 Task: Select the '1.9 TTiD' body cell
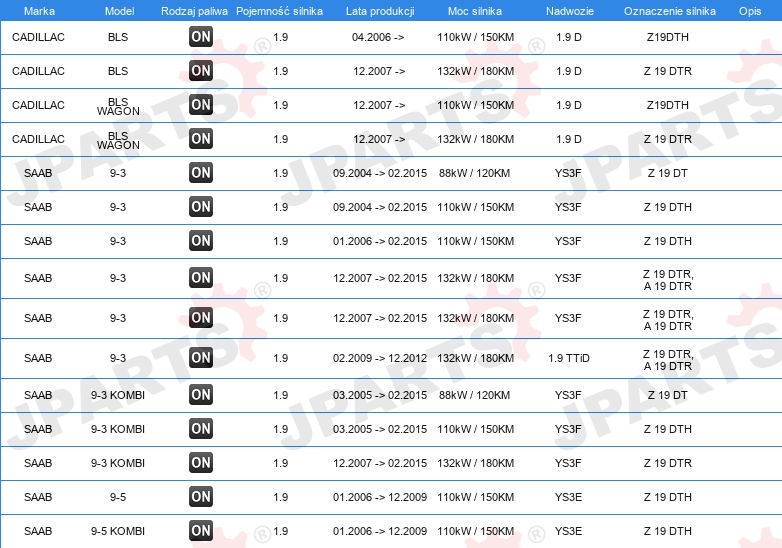(569, 358)
